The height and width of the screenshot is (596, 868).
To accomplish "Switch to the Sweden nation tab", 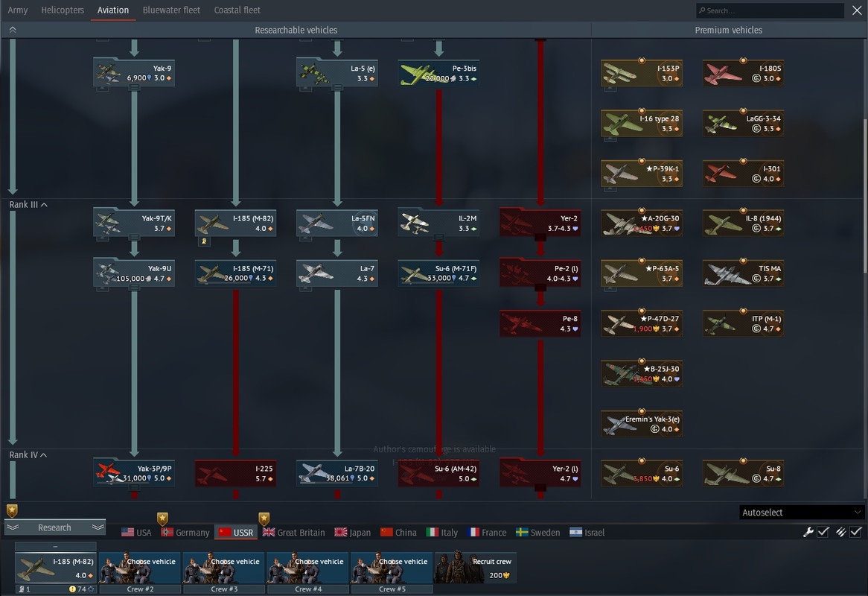I will click(537, 532).
